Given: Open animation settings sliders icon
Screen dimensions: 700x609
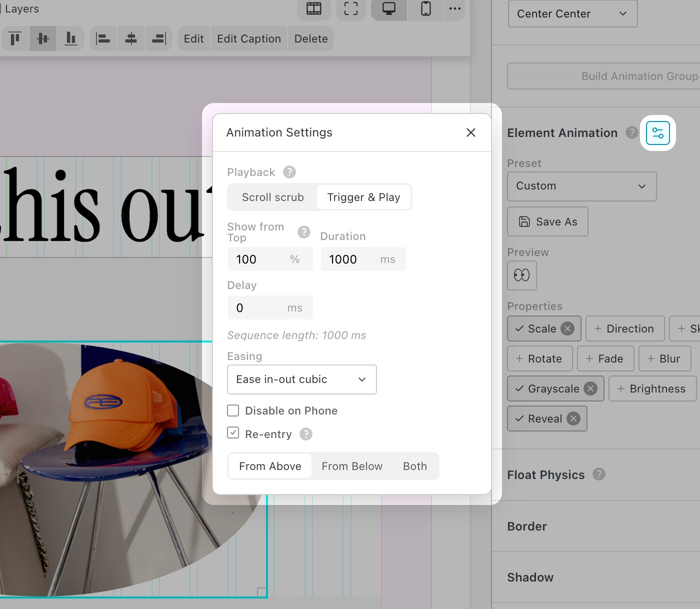Looking at the screenshot, I should 658,133.
